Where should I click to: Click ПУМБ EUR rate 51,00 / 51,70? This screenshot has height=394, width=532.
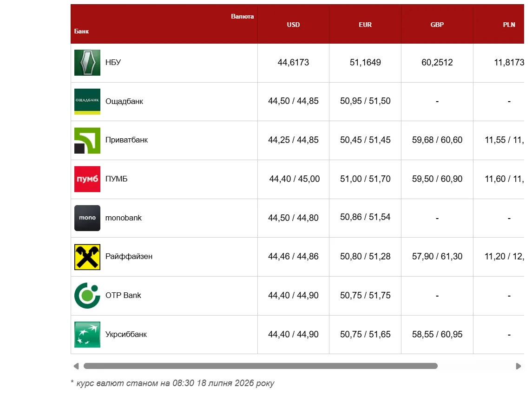pyautogui.click(x=365, y=179)
